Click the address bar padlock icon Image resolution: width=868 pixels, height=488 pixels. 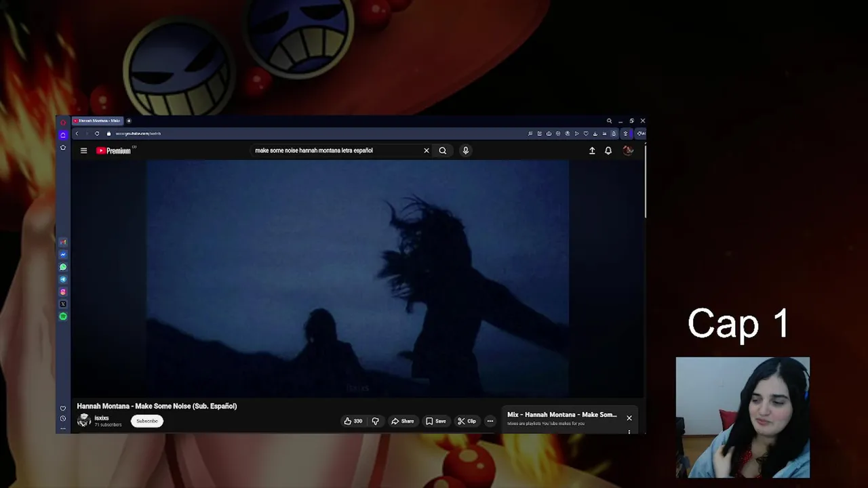pyautogui.click(x=108, y=134)
